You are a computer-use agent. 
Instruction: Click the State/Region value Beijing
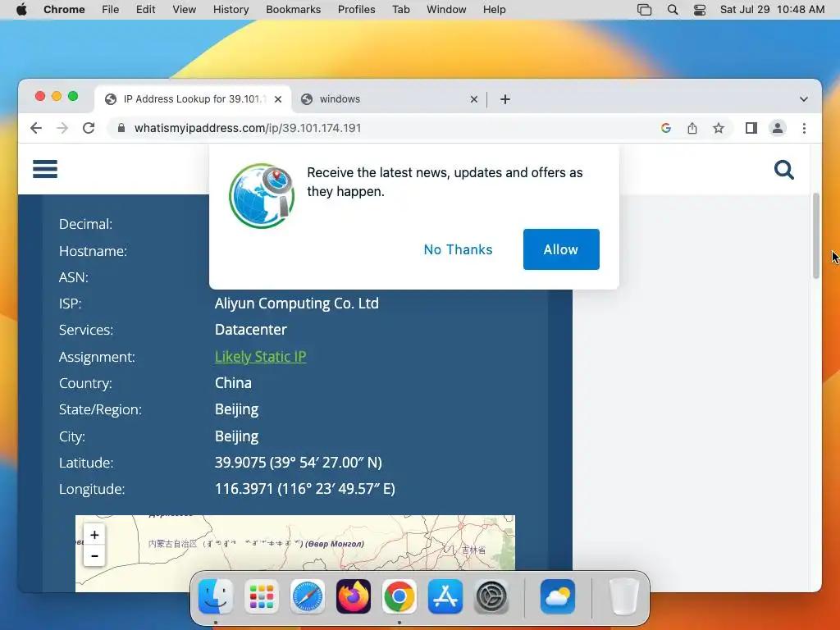pyautogui.click(x=236, y=410)
